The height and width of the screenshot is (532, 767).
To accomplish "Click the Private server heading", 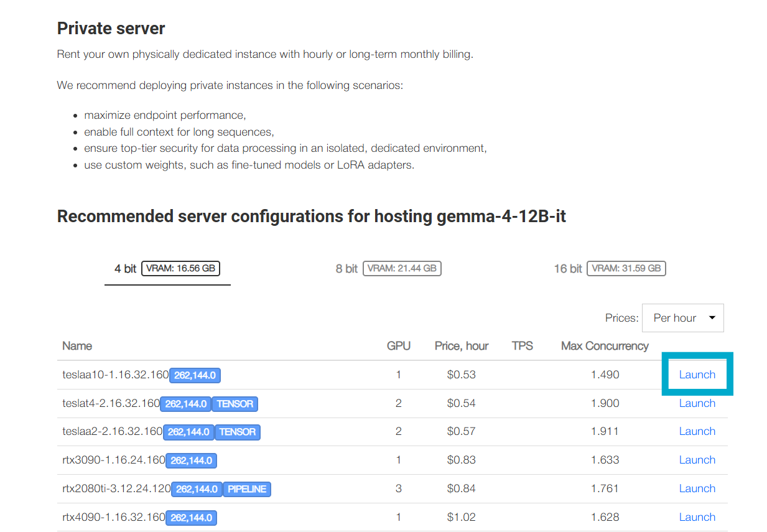I will click(x=111, y=29).
